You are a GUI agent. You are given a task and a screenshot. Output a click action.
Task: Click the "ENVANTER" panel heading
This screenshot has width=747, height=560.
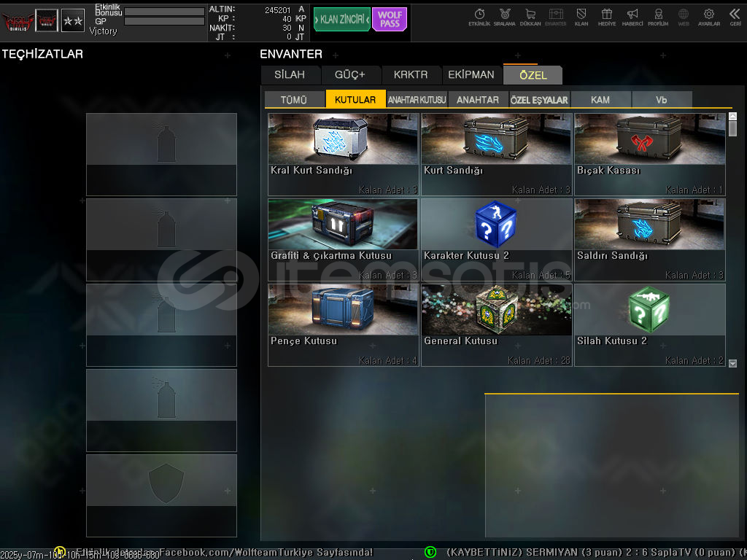click(291, 54)
